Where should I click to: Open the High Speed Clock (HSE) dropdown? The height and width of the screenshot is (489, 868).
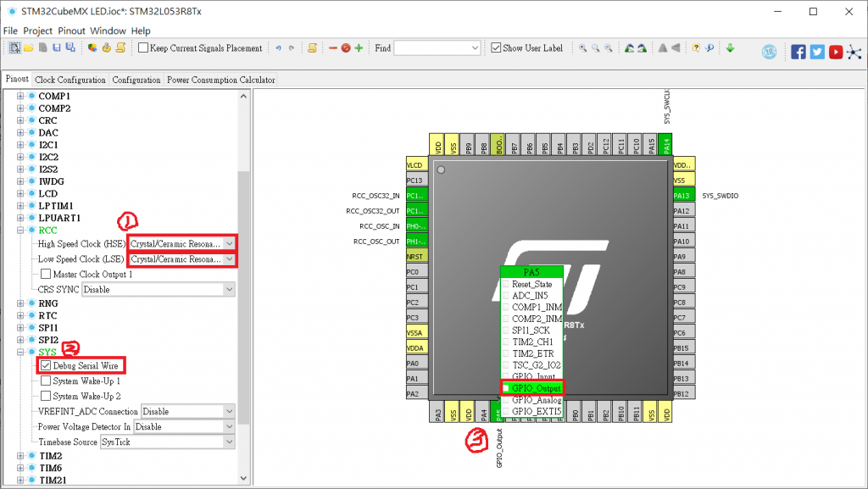229,243
